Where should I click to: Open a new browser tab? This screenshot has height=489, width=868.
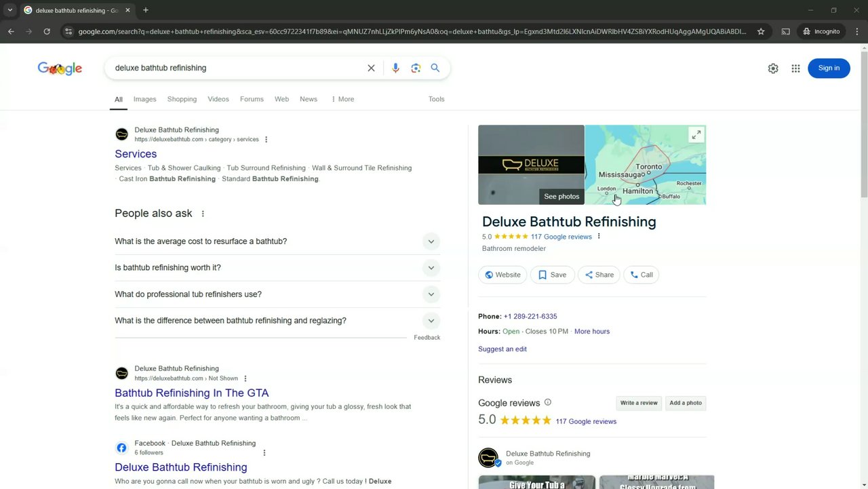tap(146, 10)
